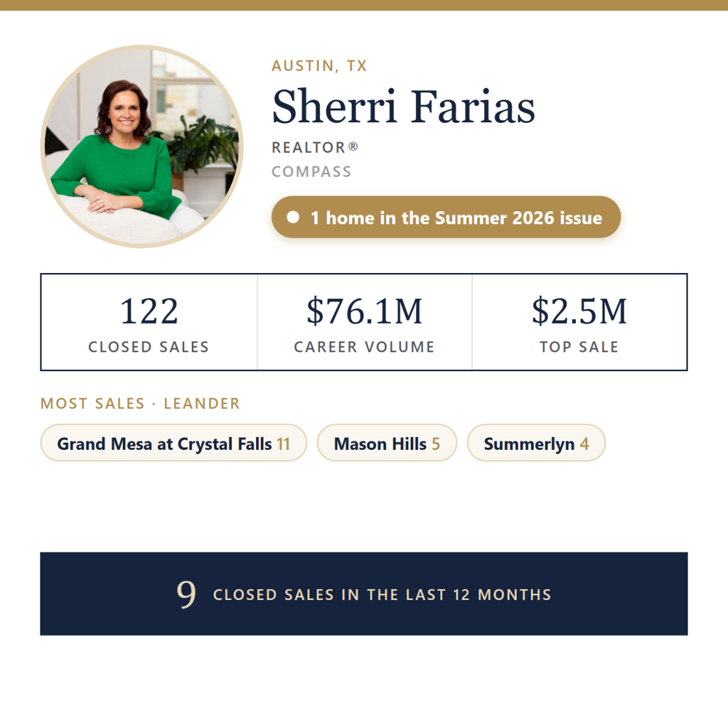View the $76.1M career volume stat
This screenshot has width=728, height=728.
[x=365, y=322]
